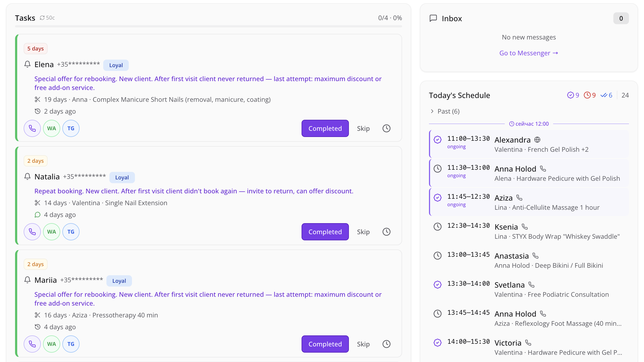Image resolution: width=644 pixels, height=362 pixels.
Task: Snooze Natalia's task with clock icon
Action: click(387, 232)
